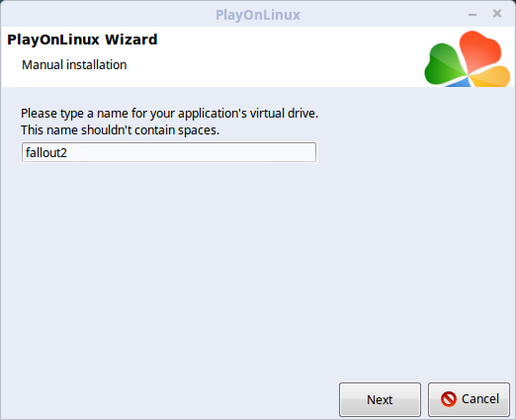Viewport: 516px width, 420px height.
Task: Click the 'Please type a name' instruction line
Action: coord(169,114)
